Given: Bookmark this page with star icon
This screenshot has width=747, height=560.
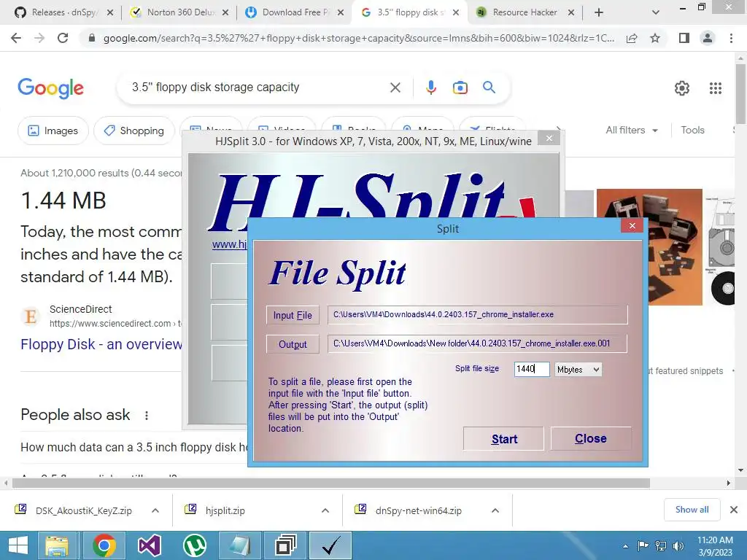Looking at the screenshot, I should (x=655, y=38).
